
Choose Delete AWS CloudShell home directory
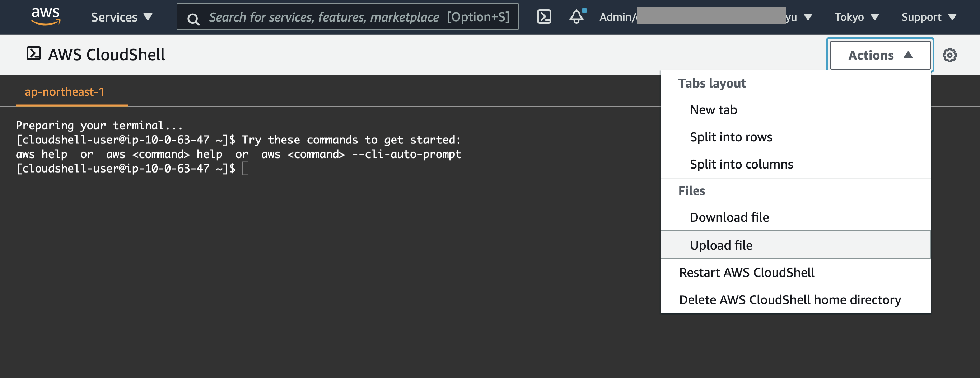click(x=795, y=300)
